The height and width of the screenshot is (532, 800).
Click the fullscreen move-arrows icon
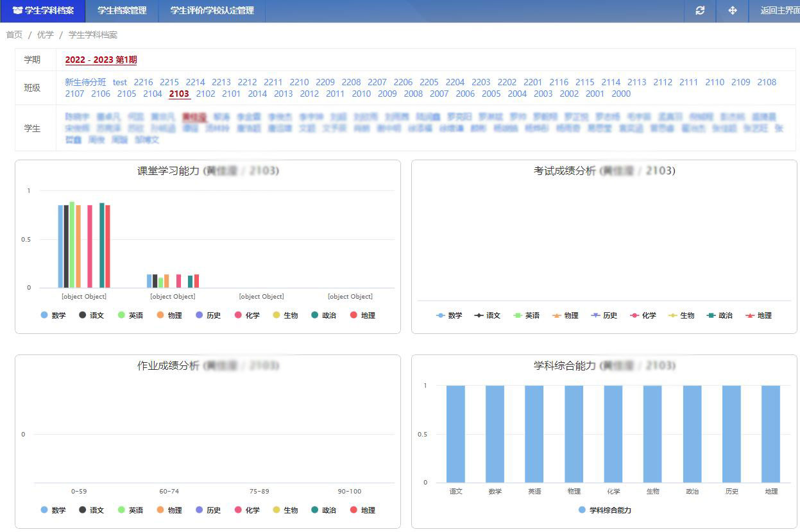pos(732,11)
